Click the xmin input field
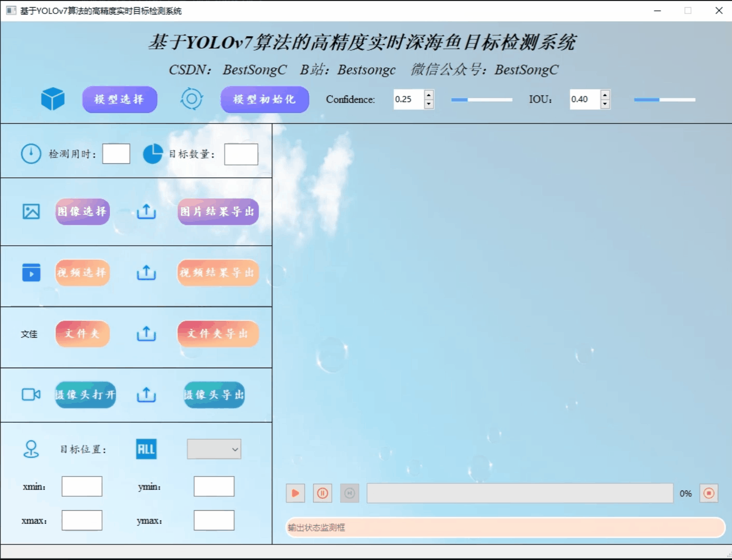This screenshot has width=732, height=560. click(x=82, y=486)
